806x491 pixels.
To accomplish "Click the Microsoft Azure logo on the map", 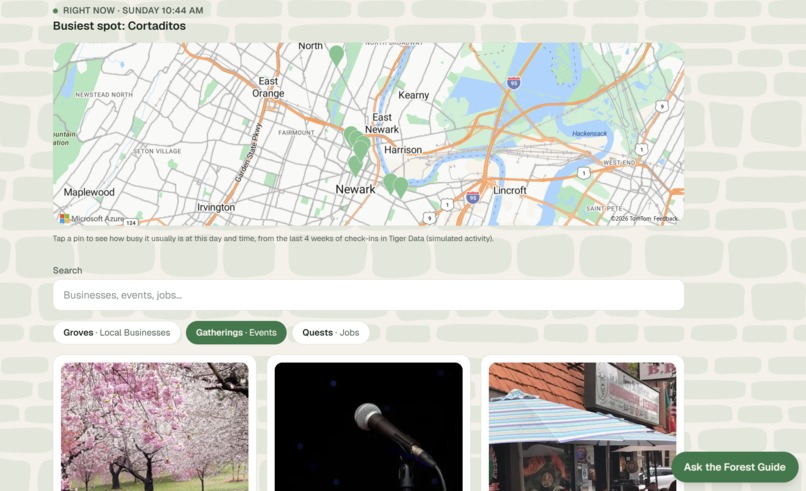I will (92, 219).
